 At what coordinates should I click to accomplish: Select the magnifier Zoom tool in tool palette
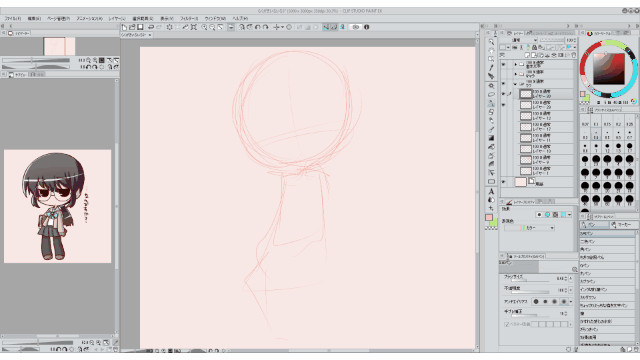pos(491,42)
